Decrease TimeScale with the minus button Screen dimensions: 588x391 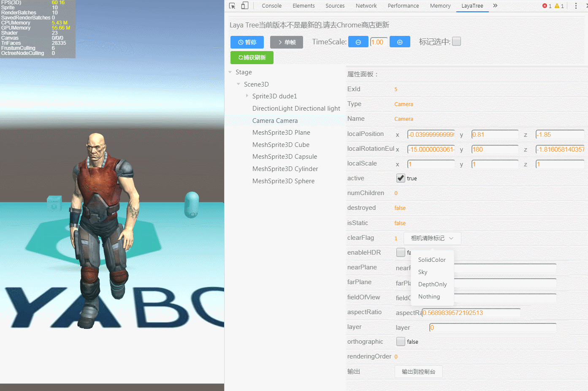[358, 42]
